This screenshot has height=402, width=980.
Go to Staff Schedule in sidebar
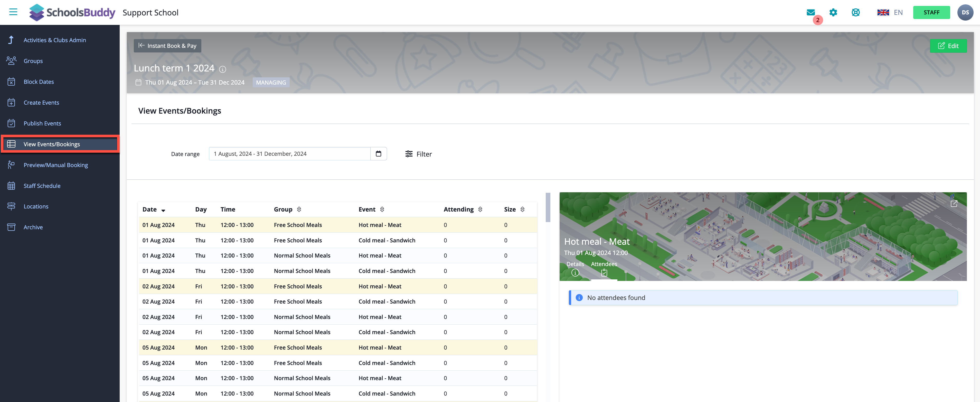coord(42,186)
